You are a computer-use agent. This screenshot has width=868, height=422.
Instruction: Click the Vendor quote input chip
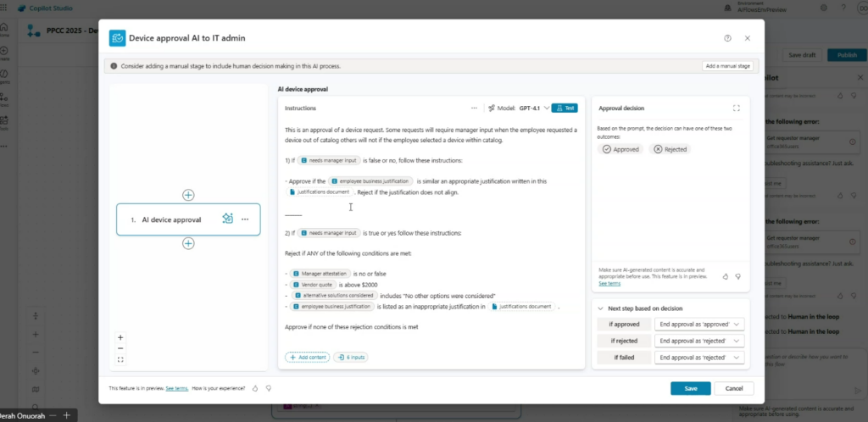pos(314,284)
